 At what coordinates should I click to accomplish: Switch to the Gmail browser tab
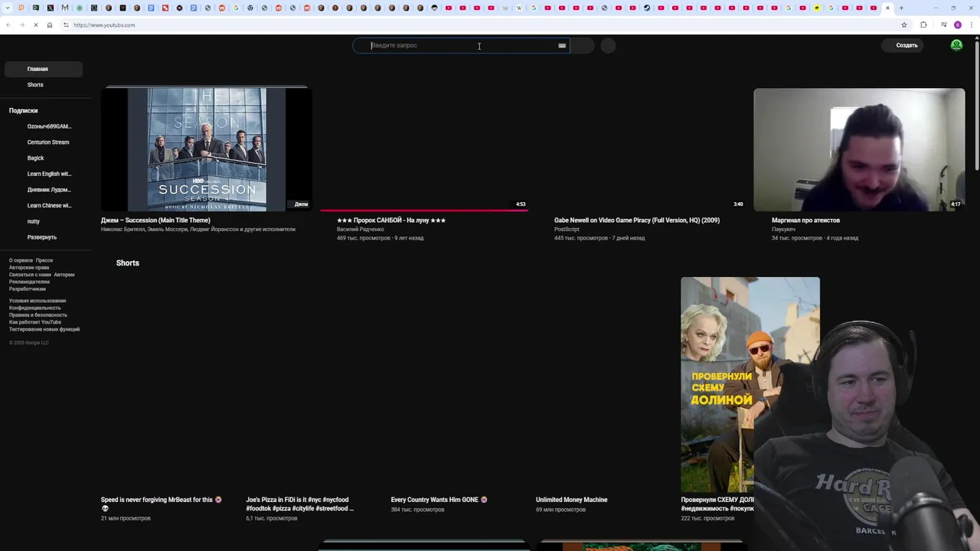coord(65,8)
